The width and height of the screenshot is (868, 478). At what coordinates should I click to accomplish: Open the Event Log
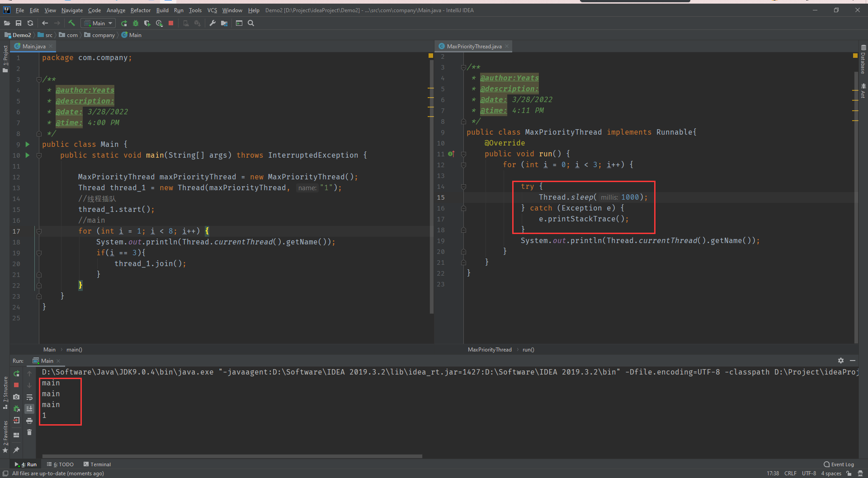[839, 464]
